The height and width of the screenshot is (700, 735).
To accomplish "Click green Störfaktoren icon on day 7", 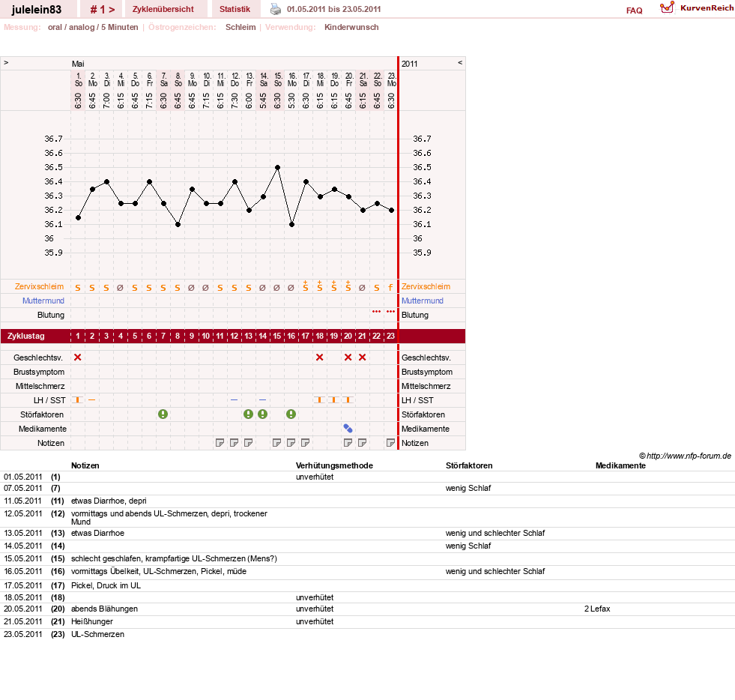I will click(x=163, y=414).
